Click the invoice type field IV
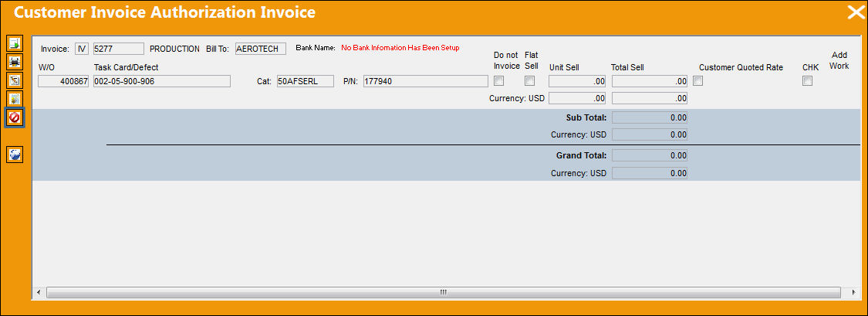The image size is (868, 316). [x=81, y=49]
